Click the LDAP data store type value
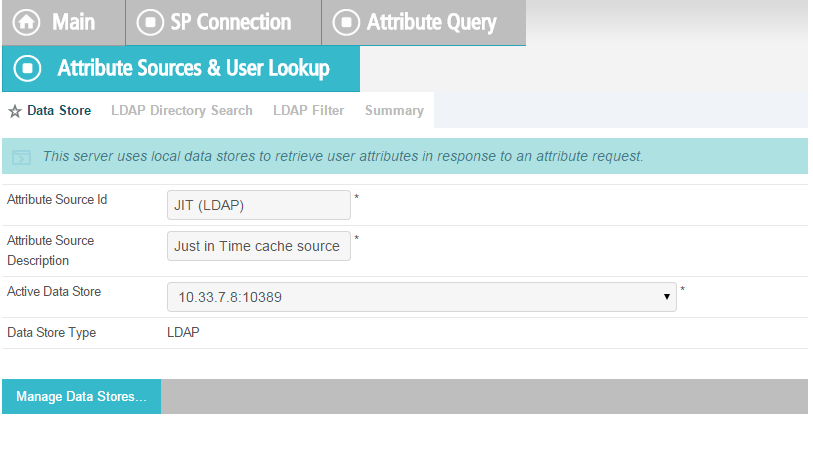This screenshot has width=813, height=454. pos(183,332)
